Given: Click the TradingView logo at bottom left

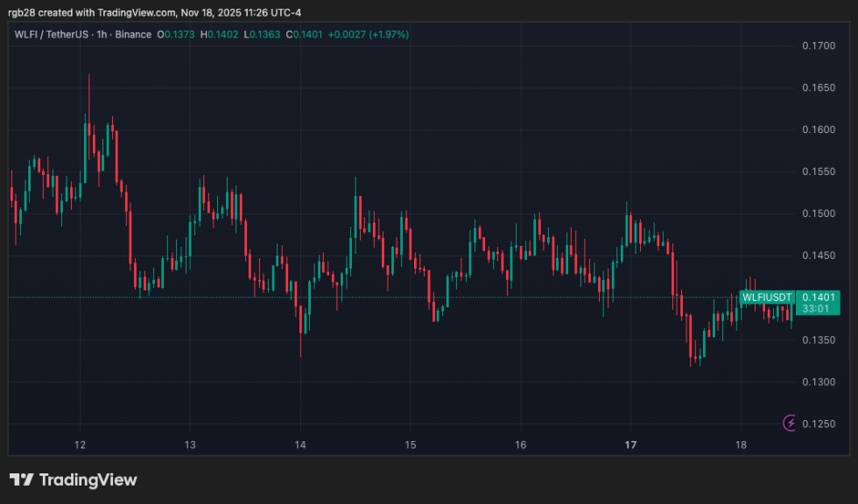Looking at the screenshot, I should pyautogui.click(x=74, y=479).
